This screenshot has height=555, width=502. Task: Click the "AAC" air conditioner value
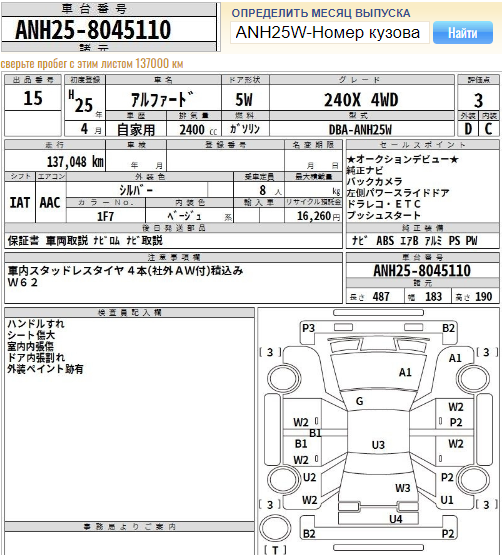pos(50,202)
